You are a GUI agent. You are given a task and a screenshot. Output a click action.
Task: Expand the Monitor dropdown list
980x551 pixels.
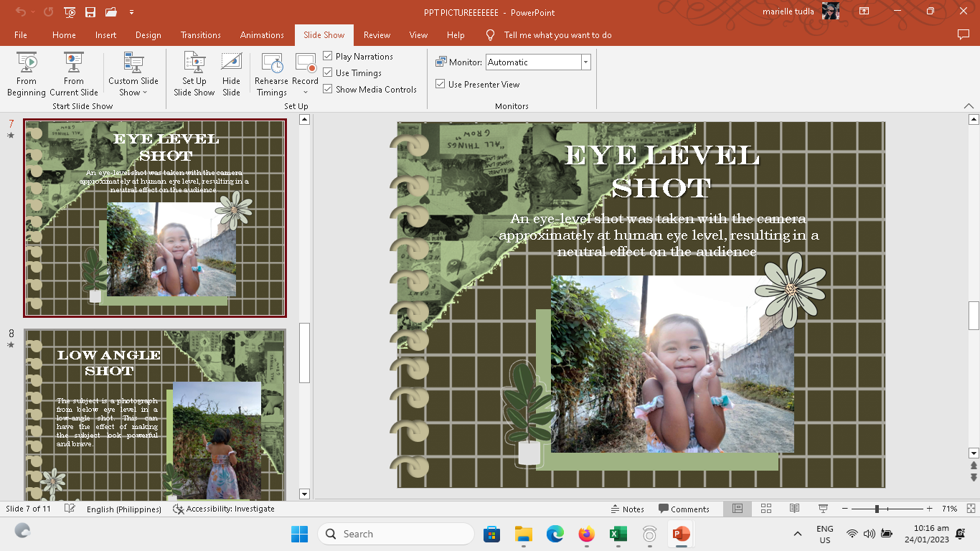point(585,62)
